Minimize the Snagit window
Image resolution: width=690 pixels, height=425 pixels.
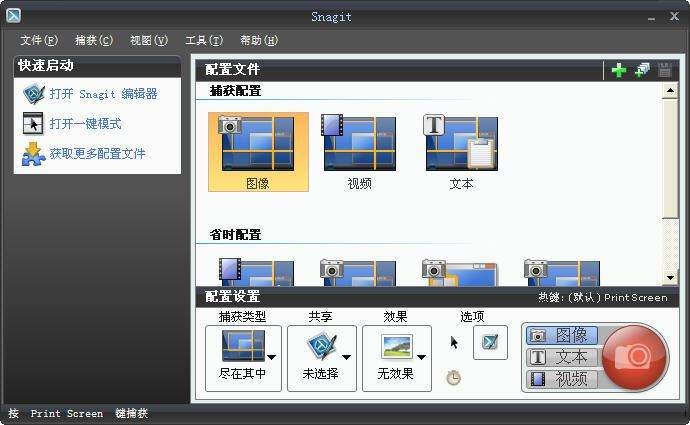coord(651,18)
